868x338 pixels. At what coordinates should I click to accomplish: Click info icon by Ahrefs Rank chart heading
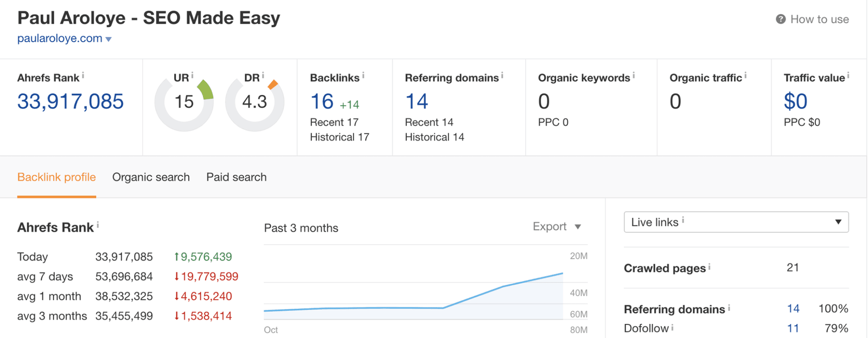(x=98, y=225)
